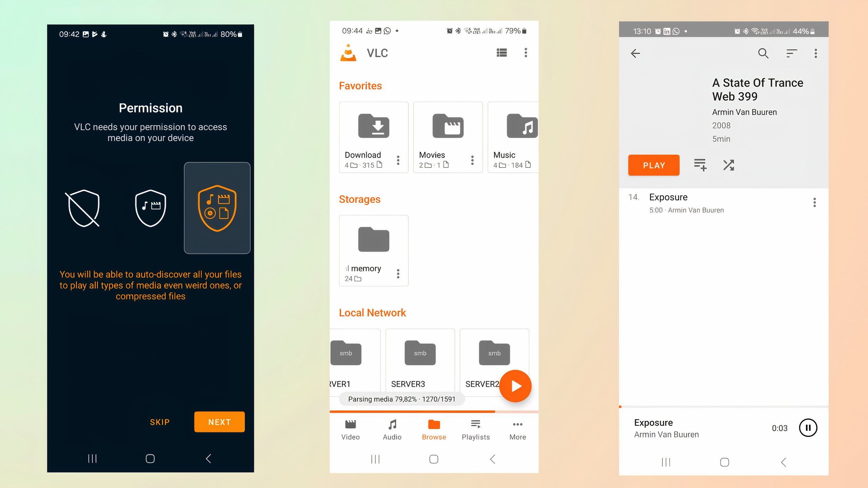Click the vertical filter/sort icon in player
The image size is (868, 488).
coord(790,53)
